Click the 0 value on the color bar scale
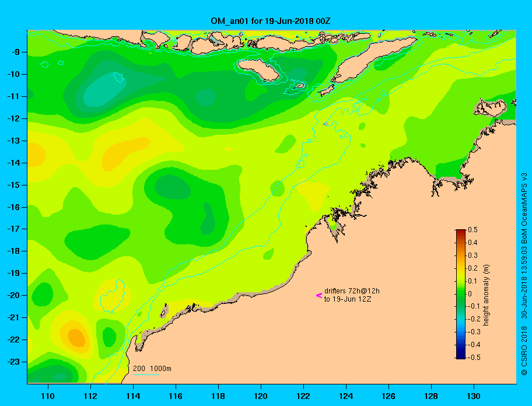 point(470,294)
